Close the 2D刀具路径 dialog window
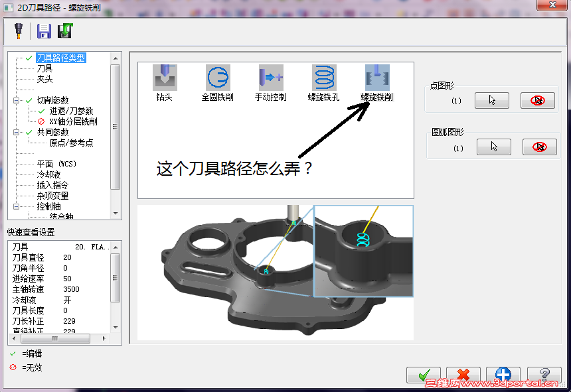The image size is (571, 392). point(552,5)
